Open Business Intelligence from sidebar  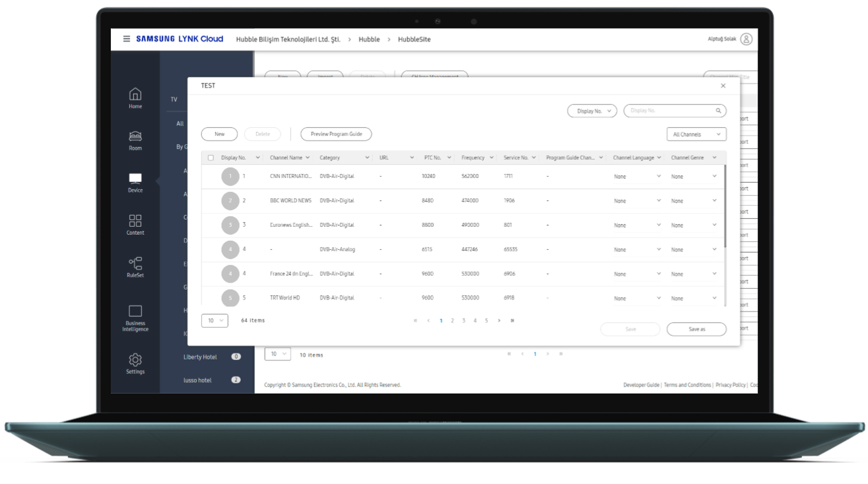(x=135, y=317)
